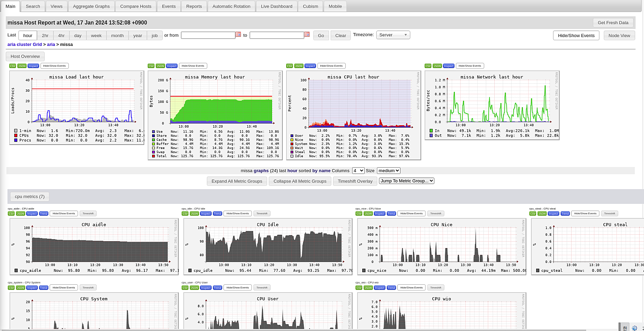The height and width of the screenshot is (331, 644).
Task: Click the Get Fresh Data button
Action: pos(613,23)
